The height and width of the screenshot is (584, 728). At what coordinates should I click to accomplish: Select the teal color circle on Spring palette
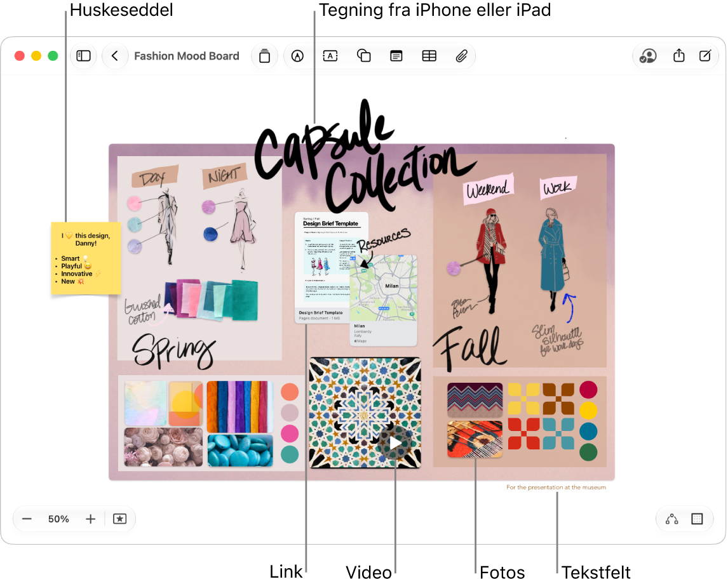pyautogui.click(x=290, y=455)
